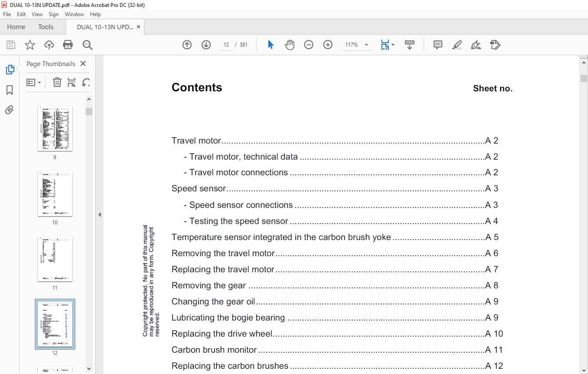Screen dimensions: 588x374
Task: Select the Highlight text tool
Action: pos(457,45)
